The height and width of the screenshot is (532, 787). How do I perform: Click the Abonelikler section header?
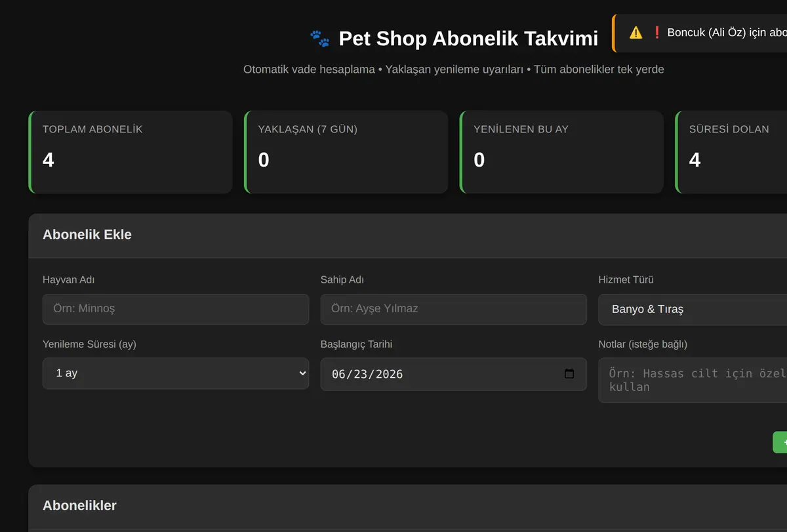pyautogui.click(x=407, y=506)
